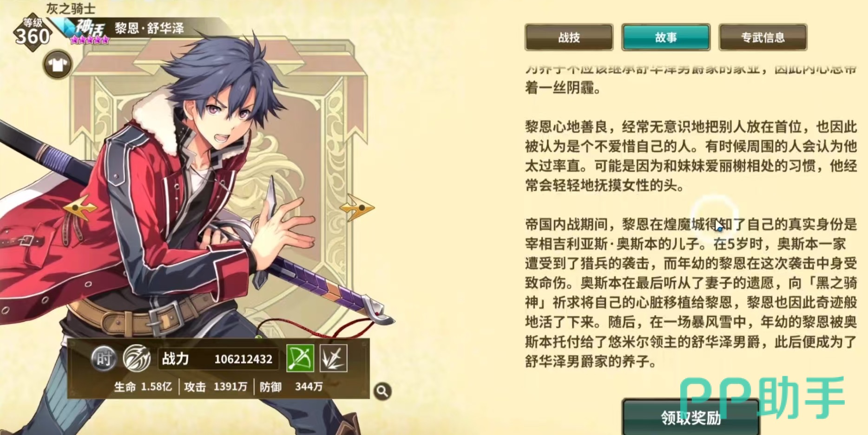This screenshot has width=868, height=435.
Task: Open the costume shirt icon
Action: tap(58, 65)
